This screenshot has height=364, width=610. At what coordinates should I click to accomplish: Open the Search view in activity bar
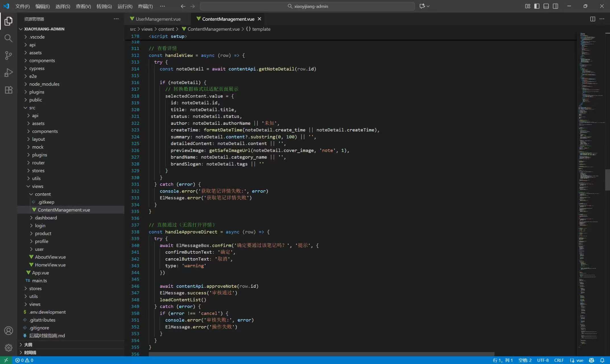(9, 38)
